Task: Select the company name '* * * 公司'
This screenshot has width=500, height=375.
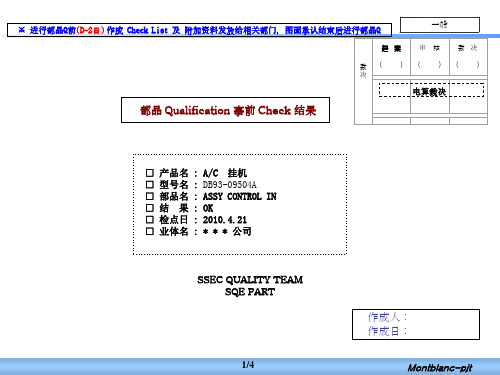Action: pyautogui.click(x=227, y=231)
